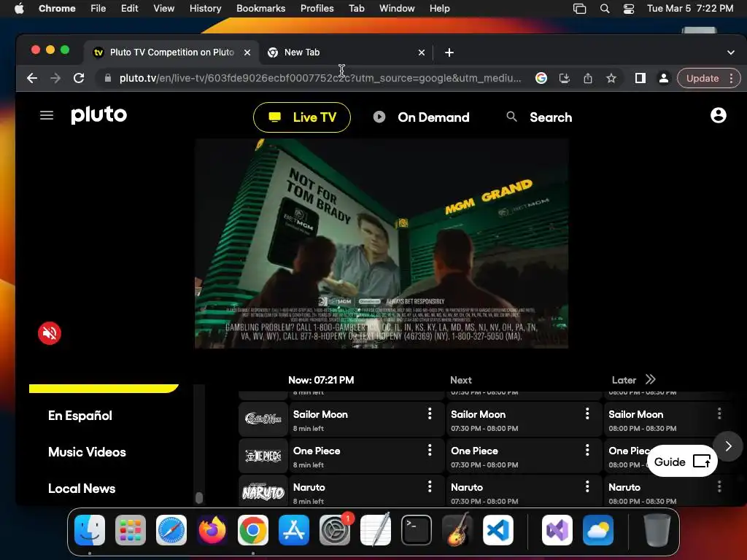Open options for Sailor Moon now playing

[430, 413]
